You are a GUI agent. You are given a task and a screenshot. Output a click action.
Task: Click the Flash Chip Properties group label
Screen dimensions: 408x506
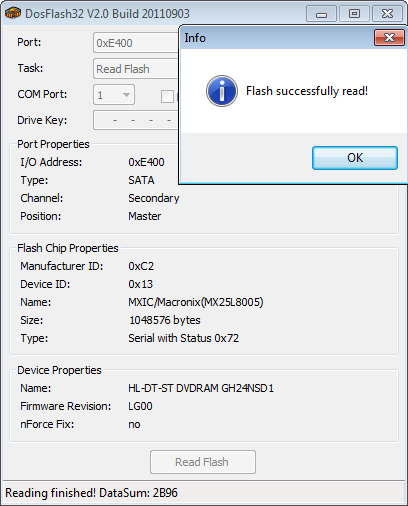click(68, 248)
